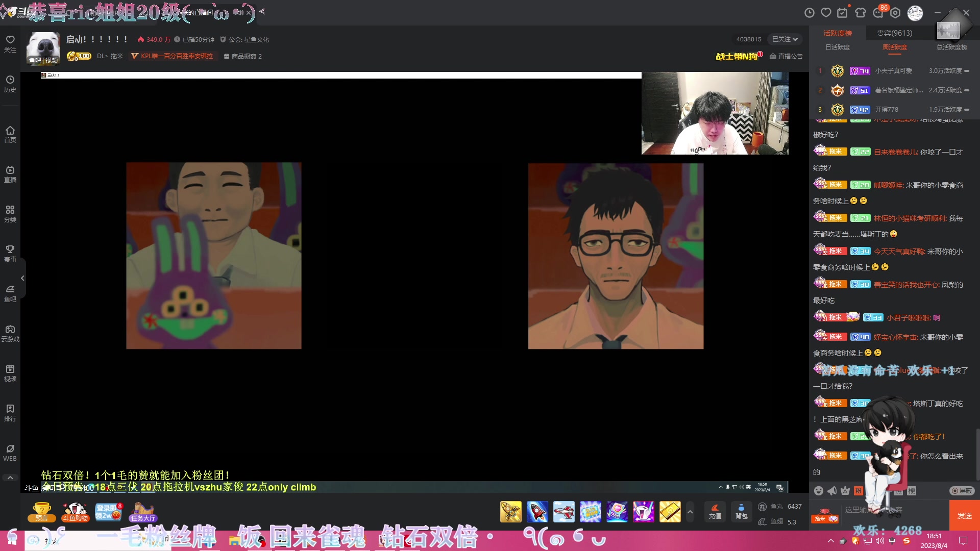
Task: Send the golden rocket gift
Action: click(x=510, y=511)
